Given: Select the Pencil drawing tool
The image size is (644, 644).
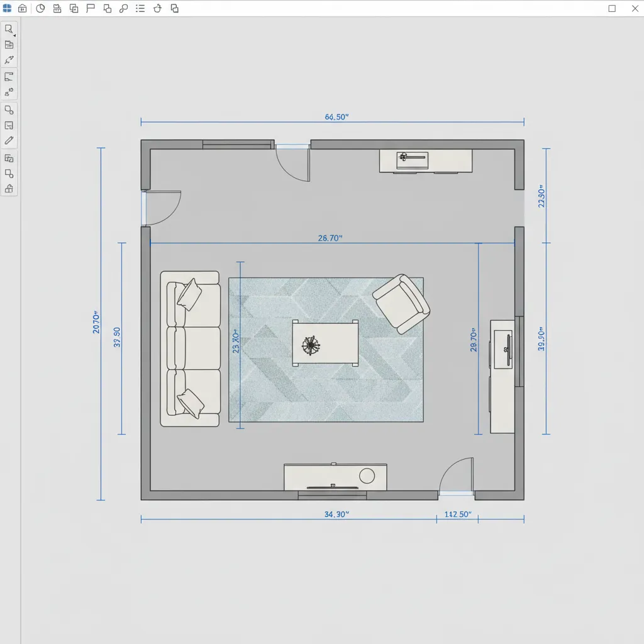Looking at the screenshot, I should point(9,140).
